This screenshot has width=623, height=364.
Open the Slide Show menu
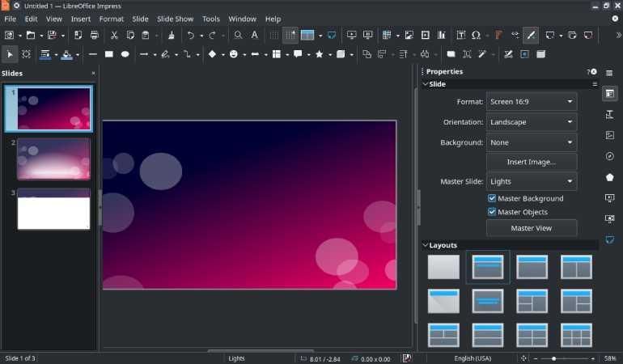point(175,19)
